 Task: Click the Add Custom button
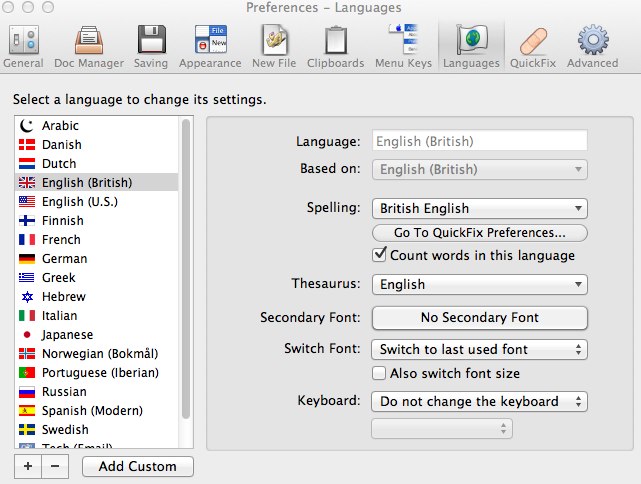point(138,466)
